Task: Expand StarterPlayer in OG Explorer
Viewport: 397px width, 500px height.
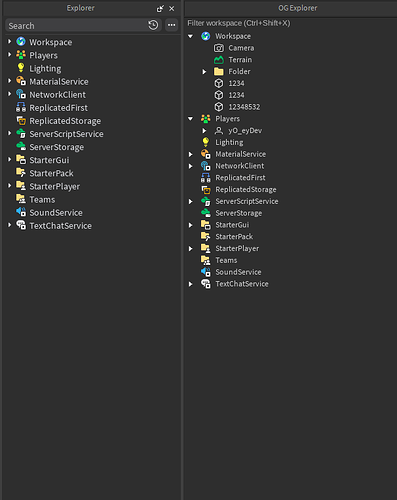Action: point(190,249)
